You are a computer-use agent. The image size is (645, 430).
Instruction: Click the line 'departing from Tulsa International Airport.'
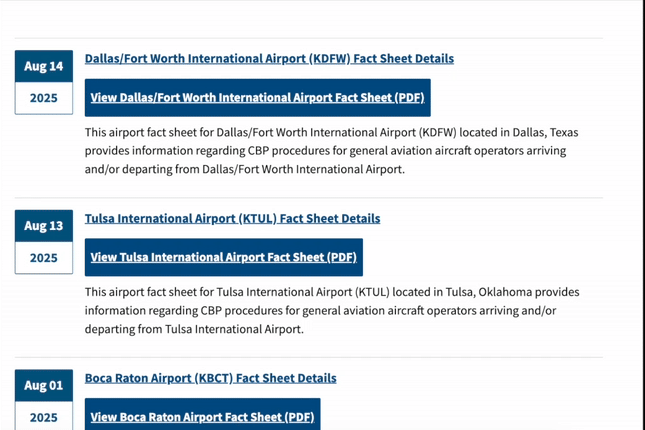194,329
